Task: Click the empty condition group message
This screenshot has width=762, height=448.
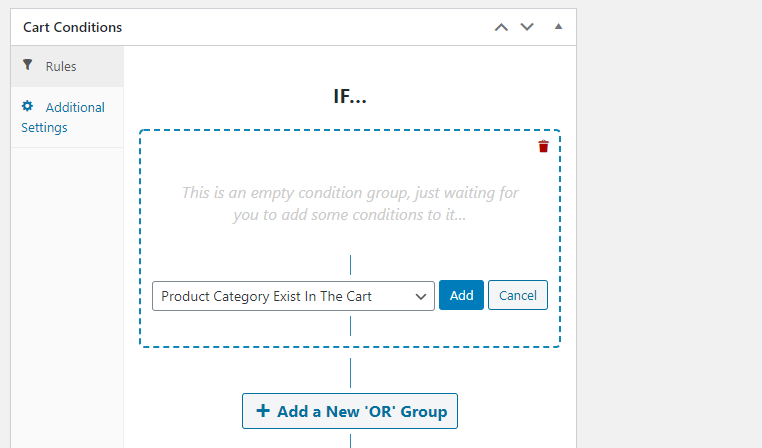Action: coord(350,204)
